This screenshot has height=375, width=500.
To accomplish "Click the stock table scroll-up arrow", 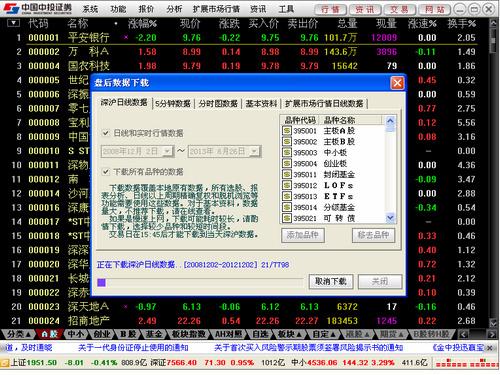I will click(493, 23).
